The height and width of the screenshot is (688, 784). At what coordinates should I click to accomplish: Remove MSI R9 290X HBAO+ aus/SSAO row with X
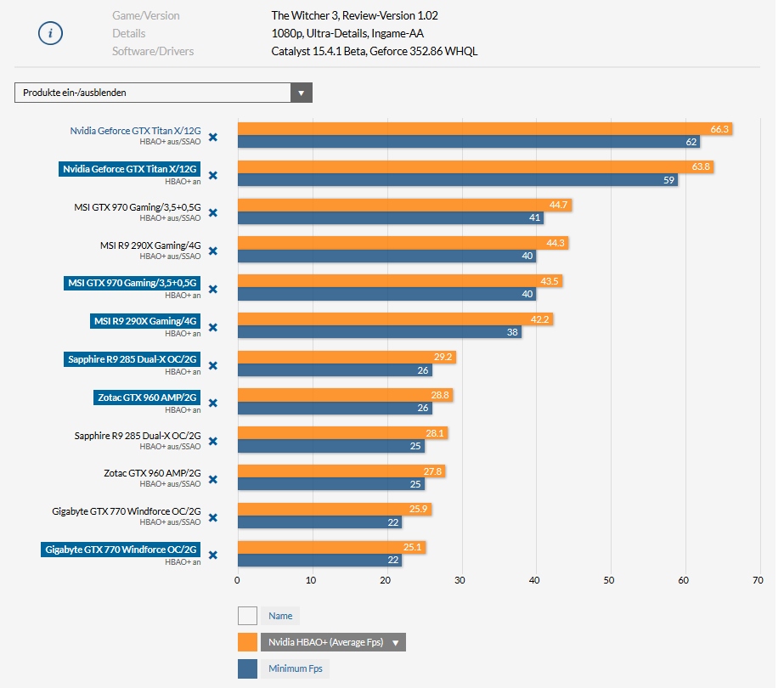(x=213, y=251)
